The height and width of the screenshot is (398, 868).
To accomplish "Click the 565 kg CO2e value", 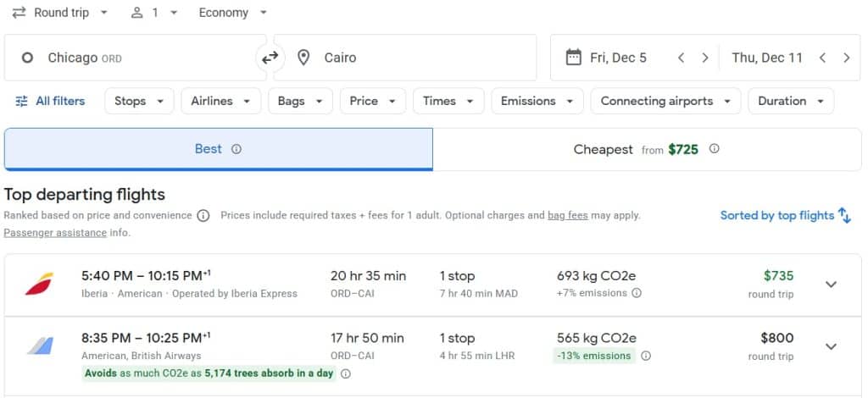I will pyautogui.click(x=596, y=338).
